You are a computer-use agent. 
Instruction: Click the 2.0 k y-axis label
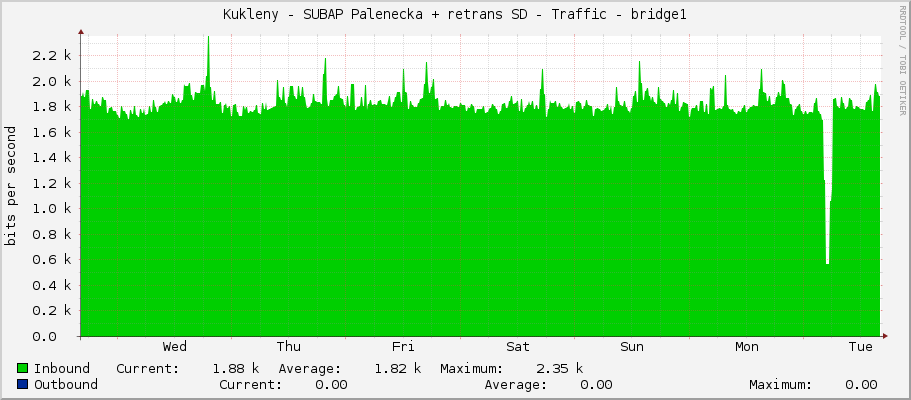[x=53, y=81]
